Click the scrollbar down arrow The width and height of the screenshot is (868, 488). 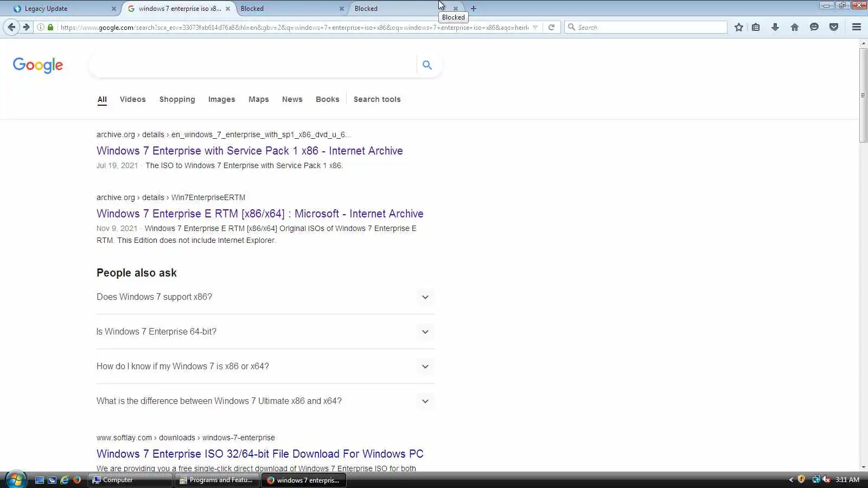point(863,467)
